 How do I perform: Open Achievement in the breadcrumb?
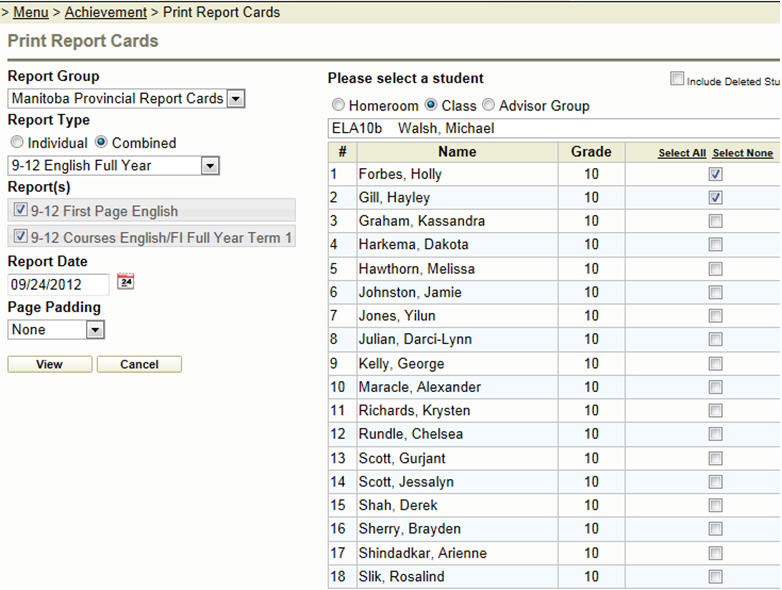[105, 13]
